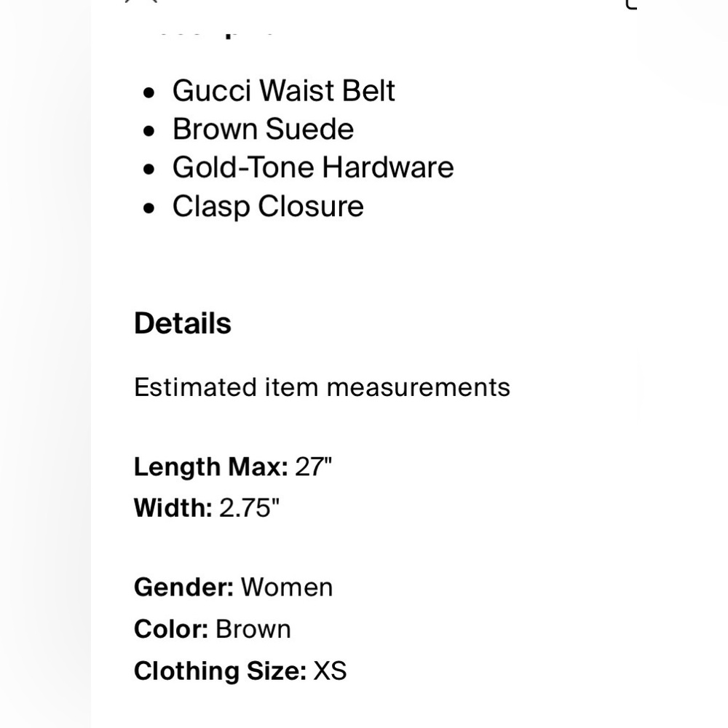Select the 2.75" width value
The width and height of the screenshot is (728, 728).
pos(249,507)
